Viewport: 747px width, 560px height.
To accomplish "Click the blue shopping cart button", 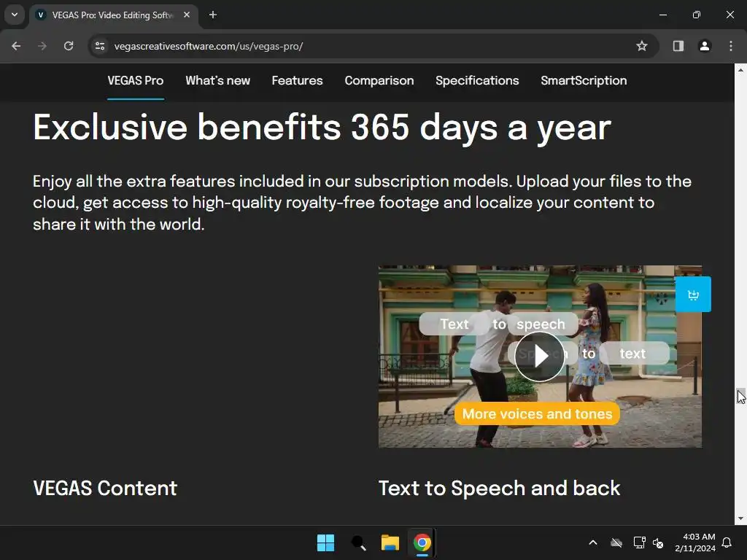I will coord(693,295).
